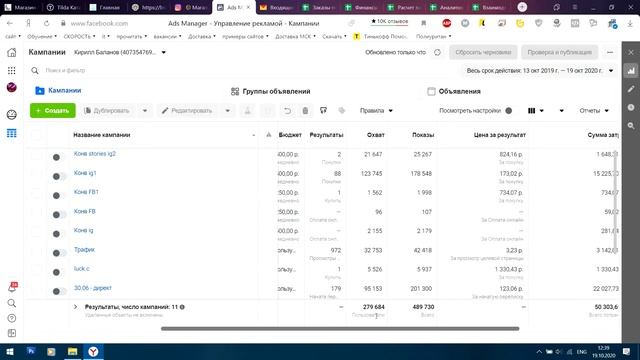Open the Доставка МСК bookmark menu

click(x=295, y=36)
